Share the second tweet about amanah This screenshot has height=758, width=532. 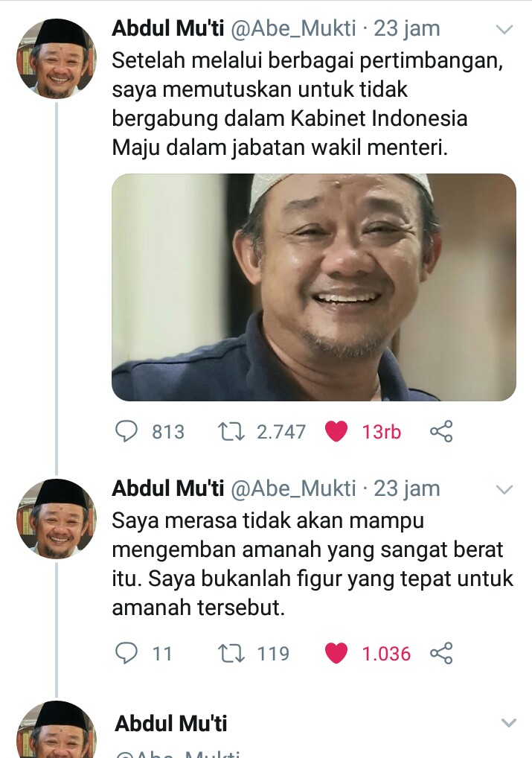coord(441,653)
